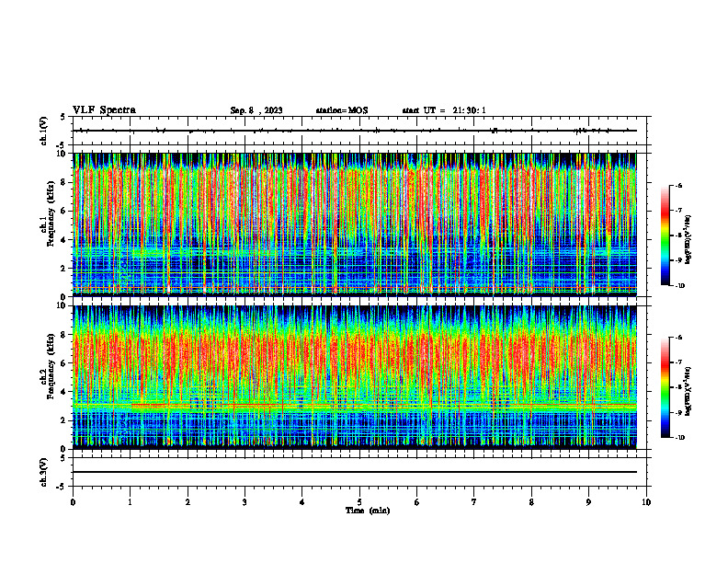Click time axis tick label "7"
This screenshot has width=728, height=563.
[474, 502]
